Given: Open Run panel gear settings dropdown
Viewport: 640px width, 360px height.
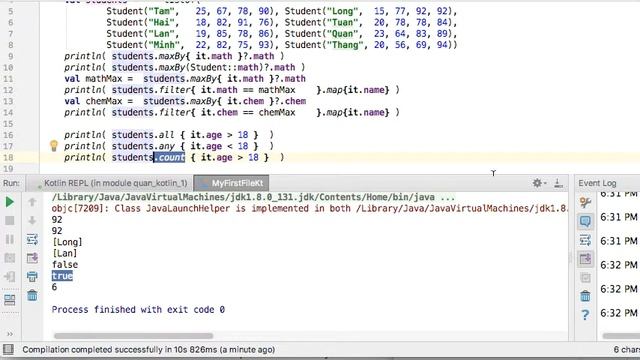Looking at the screenshot, I should tap(539, 183).
